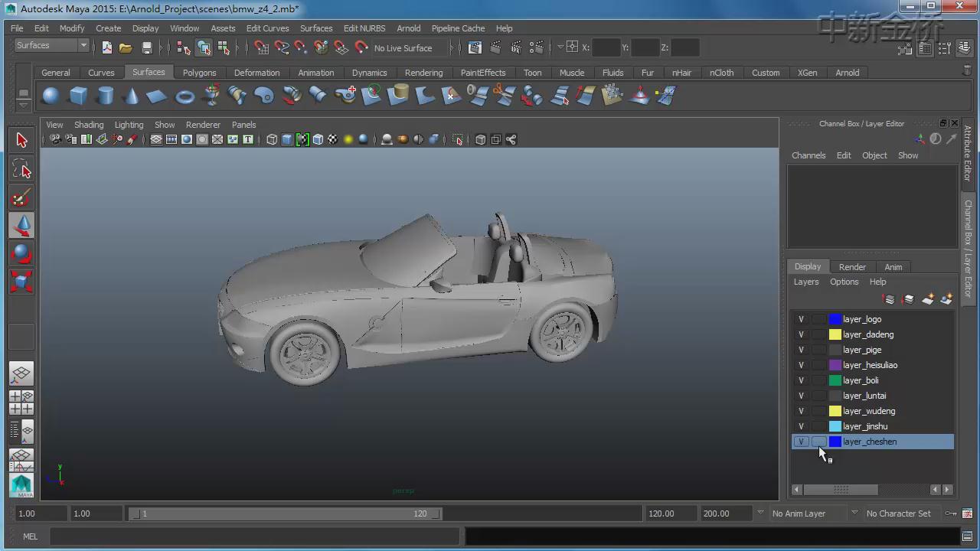980x551 pixels.
Task: Activate the Select tool arrow
Action: 21,140
